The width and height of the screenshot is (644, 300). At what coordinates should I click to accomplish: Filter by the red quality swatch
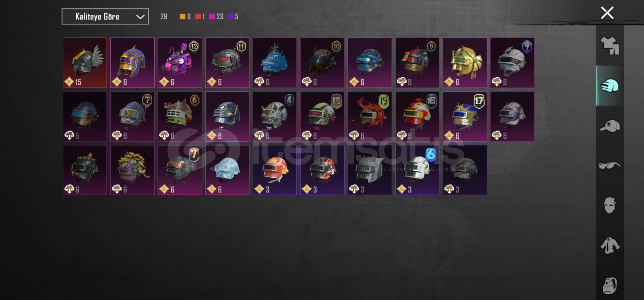pyautogui.click(x=198, y=17)
